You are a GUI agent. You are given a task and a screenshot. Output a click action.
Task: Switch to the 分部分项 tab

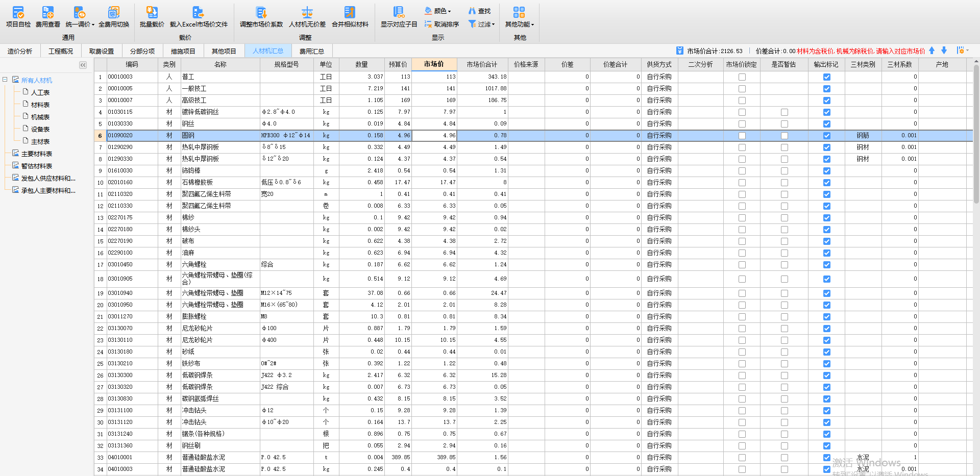coord(142,51)
